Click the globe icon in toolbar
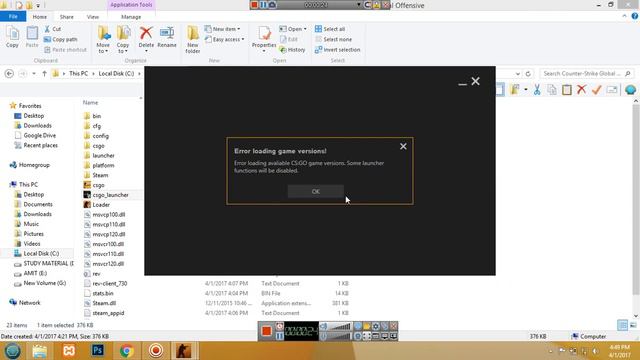Screen dimensions: 640x360 [x=630, y=89]
